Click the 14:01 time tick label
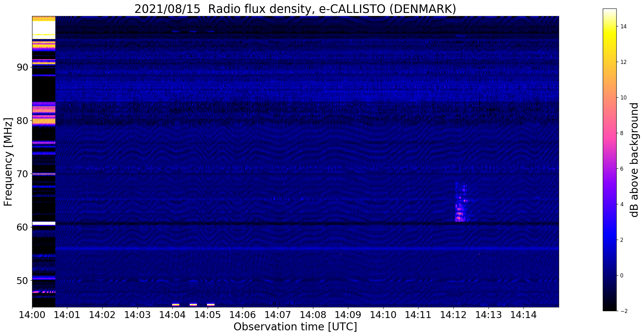The image size is (644, 336). tap(67, 315)
